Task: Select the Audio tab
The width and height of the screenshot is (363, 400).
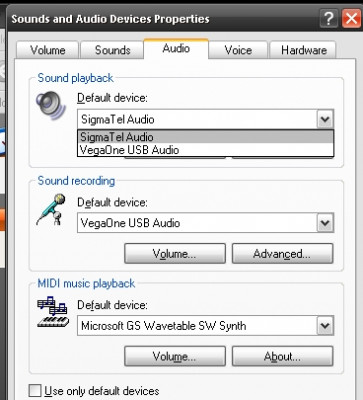Action: click(176, 49)
